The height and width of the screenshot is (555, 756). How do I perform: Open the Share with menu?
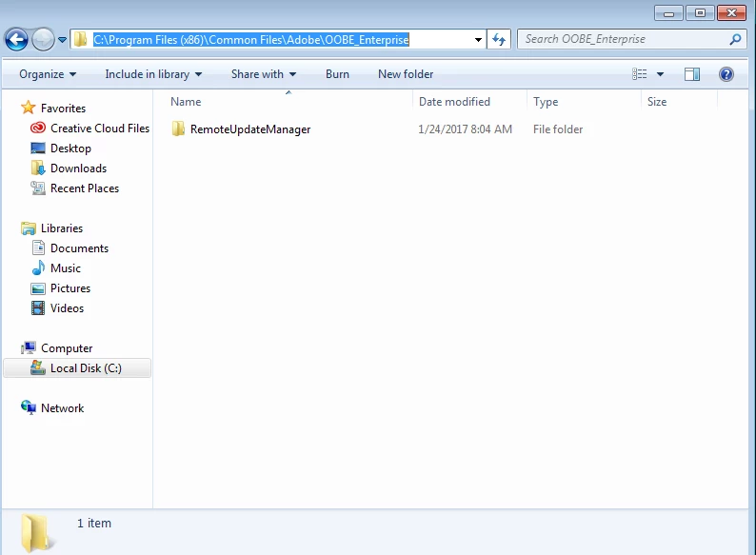click(264, 74)
